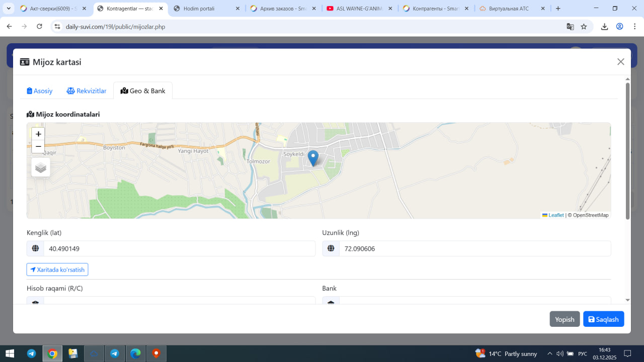This screenshot has width=644, height=362.
Task: Open the map layers control
Action: tap(41, 167)
